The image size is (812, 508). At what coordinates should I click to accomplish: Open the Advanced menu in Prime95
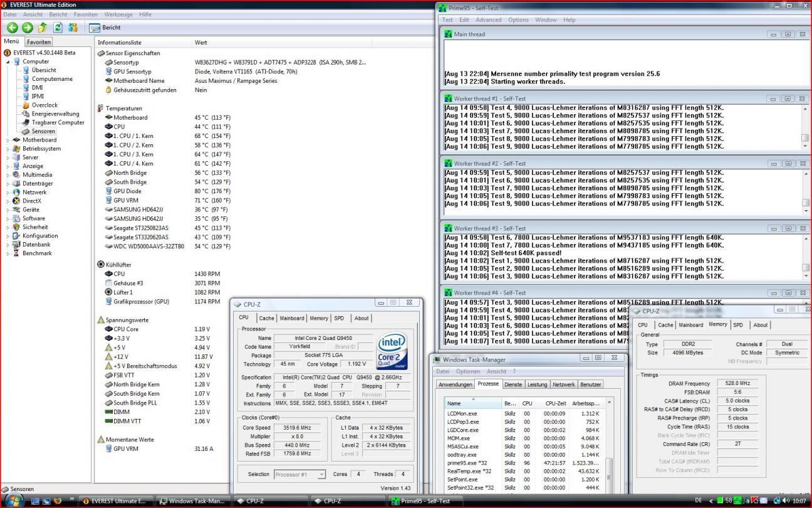tap(489, 20)
